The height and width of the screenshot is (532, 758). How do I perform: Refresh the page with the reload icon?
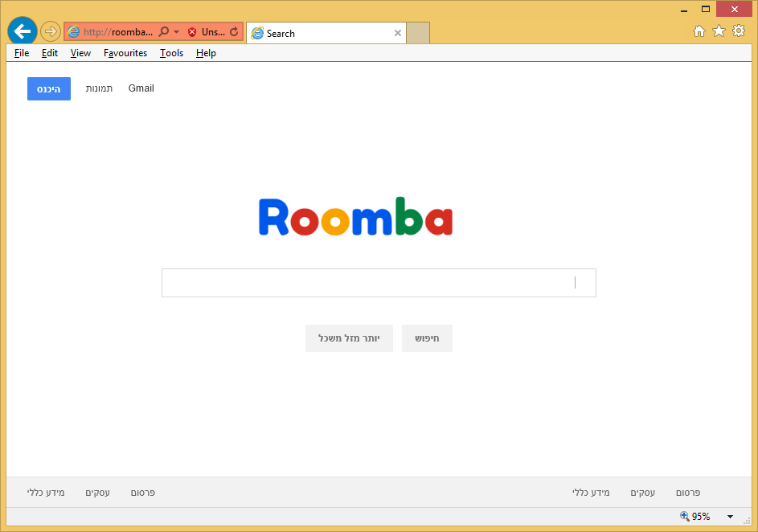coord(234,32)
